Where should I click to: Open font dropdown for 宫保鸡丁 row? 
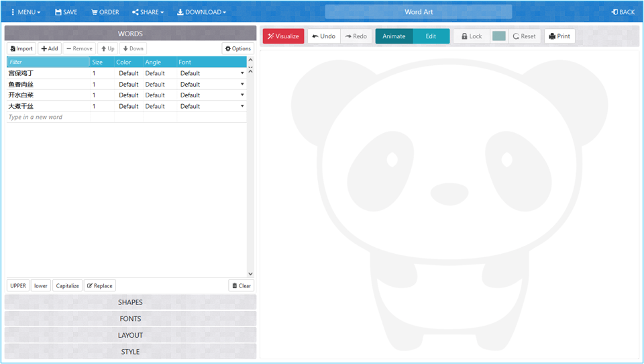[242, 73]
